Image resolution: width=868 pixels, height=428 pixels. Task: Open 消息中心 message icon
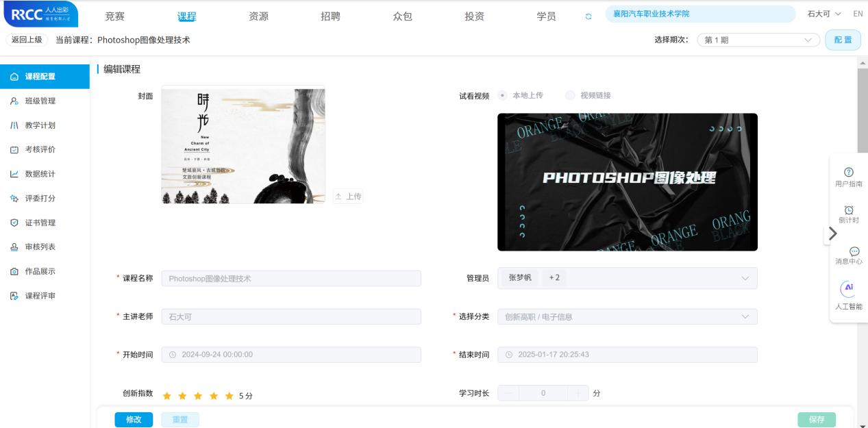pos(848,251)
